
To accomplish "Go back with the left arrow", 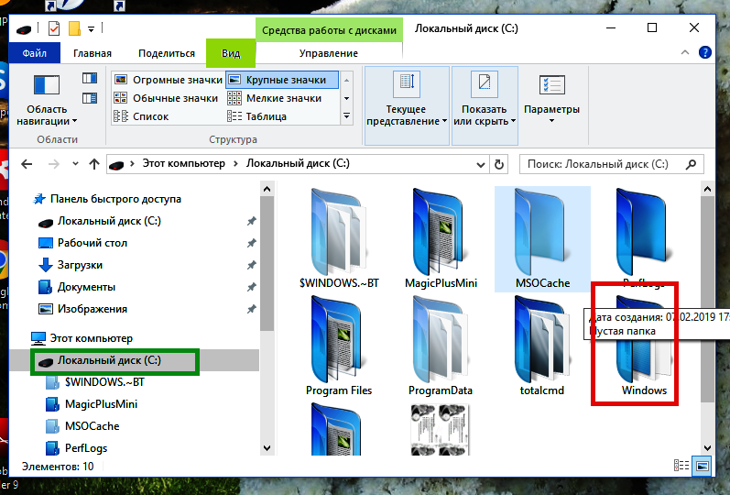I will click(x=27, y=164).
